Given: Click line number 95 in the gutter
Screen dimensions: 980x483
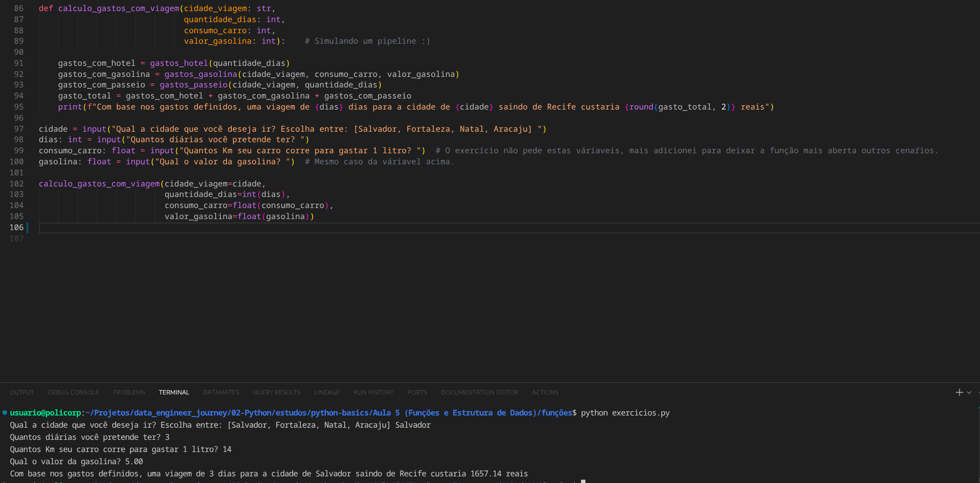Looking at the screenshot, I should pos(19,107).
